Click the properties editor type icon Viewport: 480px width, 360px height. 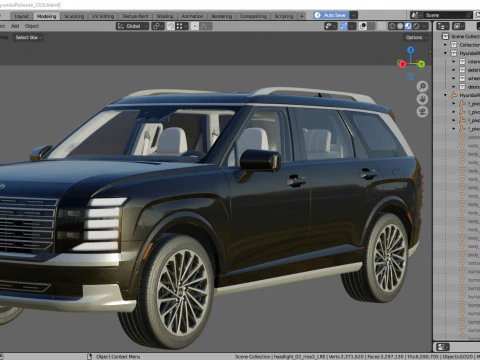click(x=443, y=347)
